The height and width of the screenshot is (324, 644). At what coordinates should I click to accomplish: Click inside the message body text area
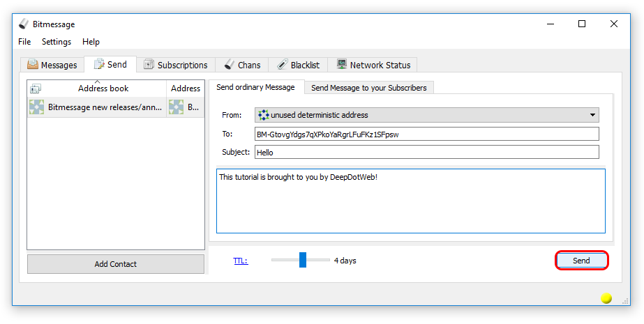411,201
